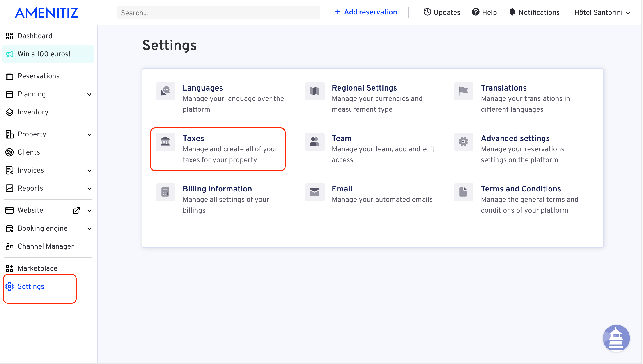Open the Hôtel Santorini account dropdown
The height and width of the screenshot is (364, 643).
pyautogui.click(x=602, y=12)
